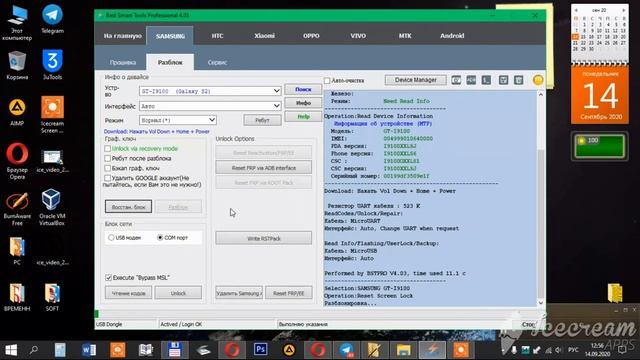Open taskbar search magnifier
This screenshot has height=360, width=640.
pyautogui.click(x=34, y=350)
